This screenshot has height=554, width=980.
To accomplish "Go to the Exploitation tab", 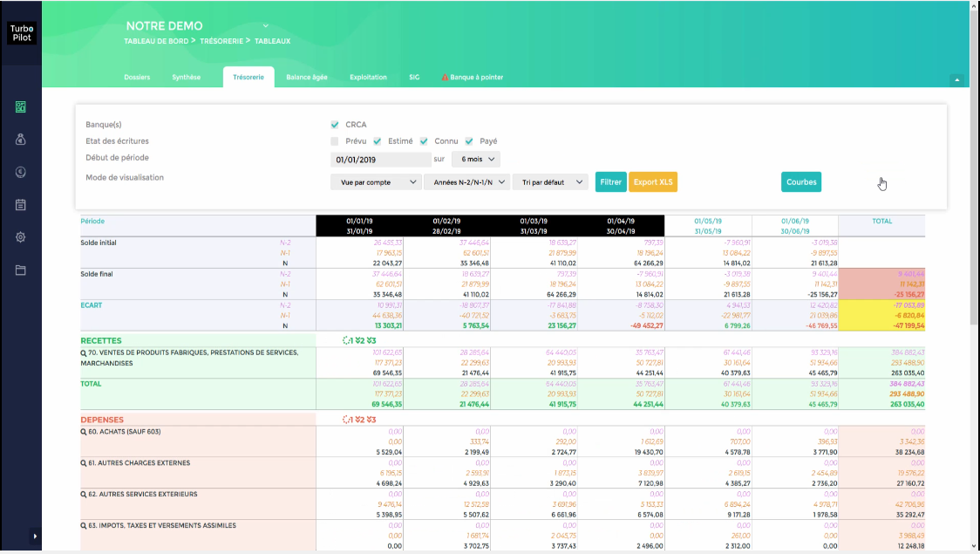I will [368, 78].
